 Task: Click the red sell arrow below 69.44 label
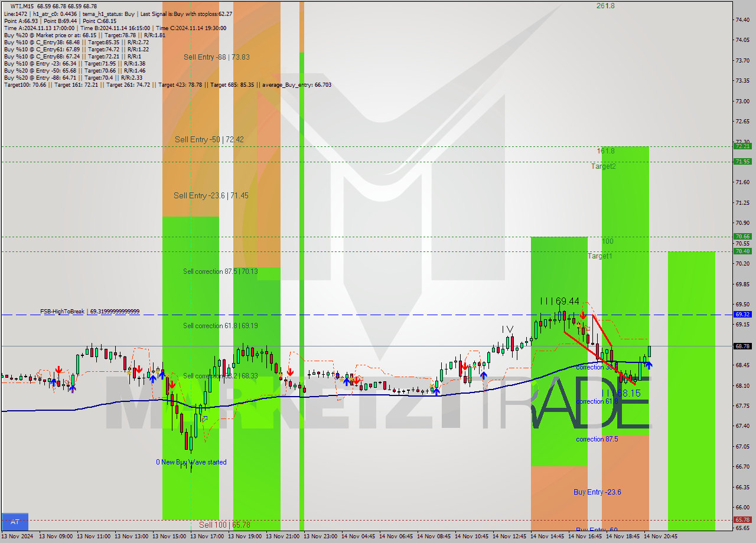[x=584, y=316]
